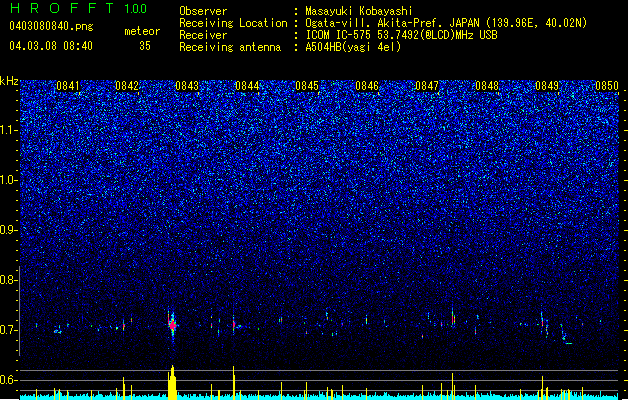The width and height of the screenshot is (629, 400).
Task: Click the location text Ogata-vill. Akita-Pref. JAPAN
Action: [393, 23]
